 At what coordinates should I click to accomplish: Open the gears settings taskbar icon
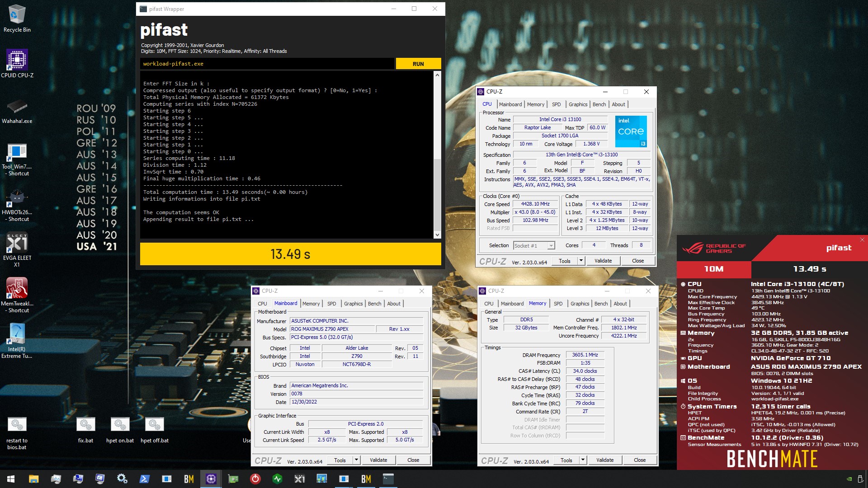coord(122,479)
